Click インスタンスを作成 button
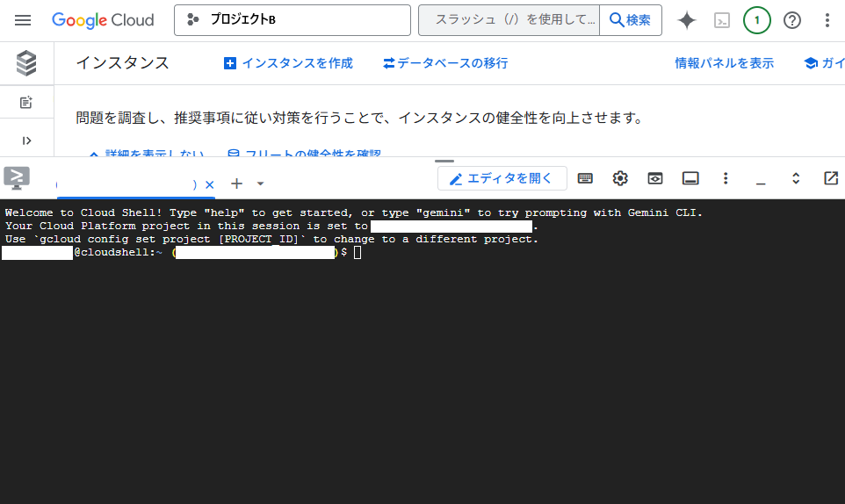Screen dimensions: 845x504 click(x=288, y=63)
